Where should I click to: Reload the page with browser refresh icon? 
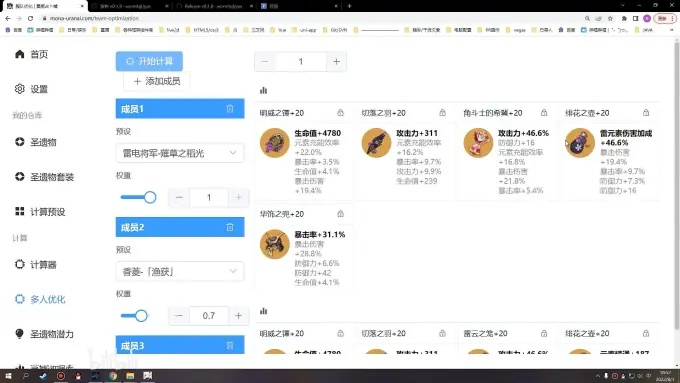[x=30, y=18]
